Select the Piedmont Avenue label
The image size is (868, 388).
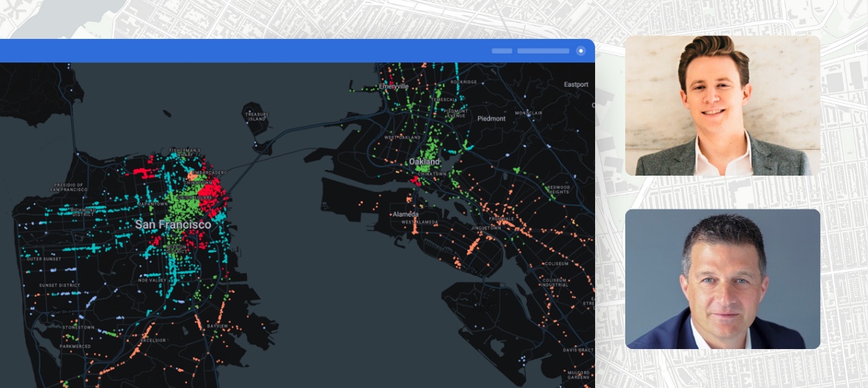[456, 112]
